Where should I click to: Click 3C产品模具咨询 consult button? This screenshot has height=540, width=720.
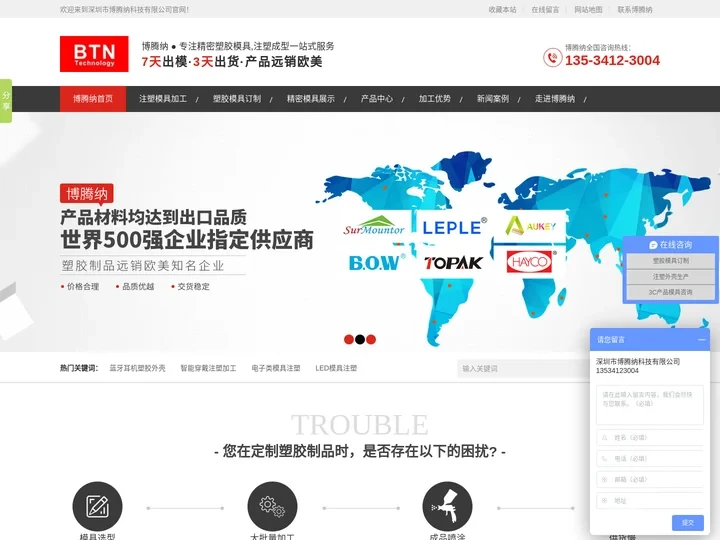click(671, 292)
